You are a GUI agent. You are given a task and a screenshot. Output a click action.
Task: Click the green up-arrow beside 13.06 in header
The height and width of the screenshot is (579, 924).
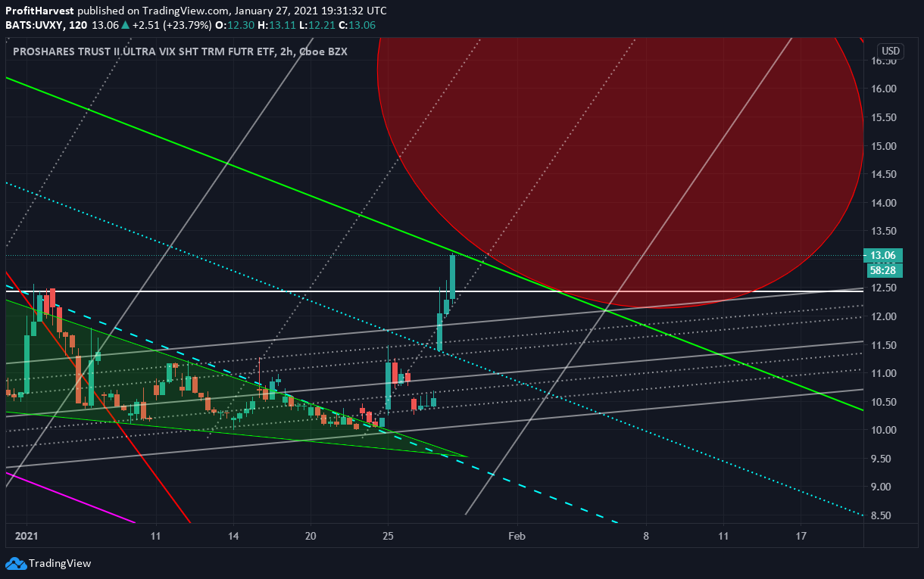126,25
